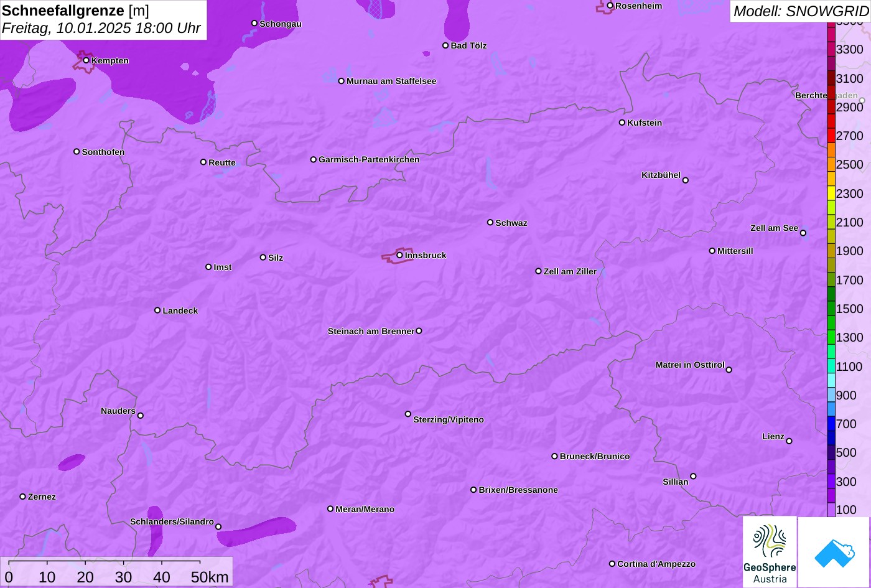Viewport: 871px width, 588px height.
Task: Click the Schongau marker dot
Action: pyautogui.click(x=254, y=24)
